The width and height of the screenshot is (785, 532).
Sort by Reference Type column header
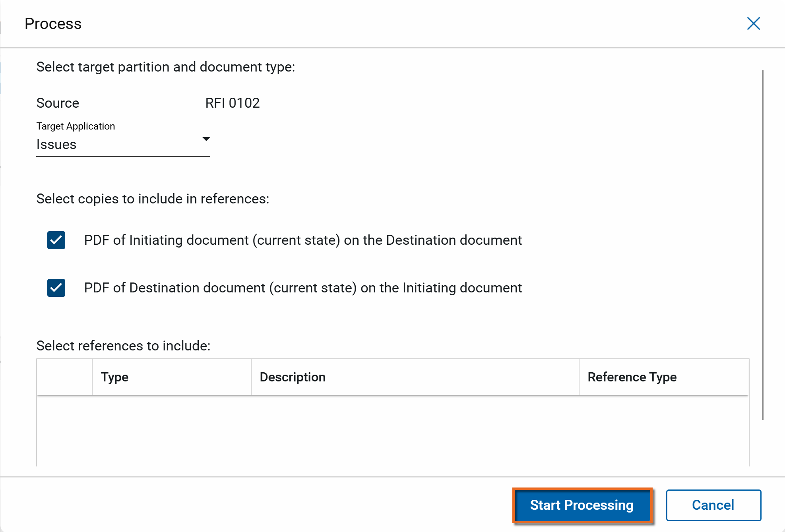pos(632,377)
